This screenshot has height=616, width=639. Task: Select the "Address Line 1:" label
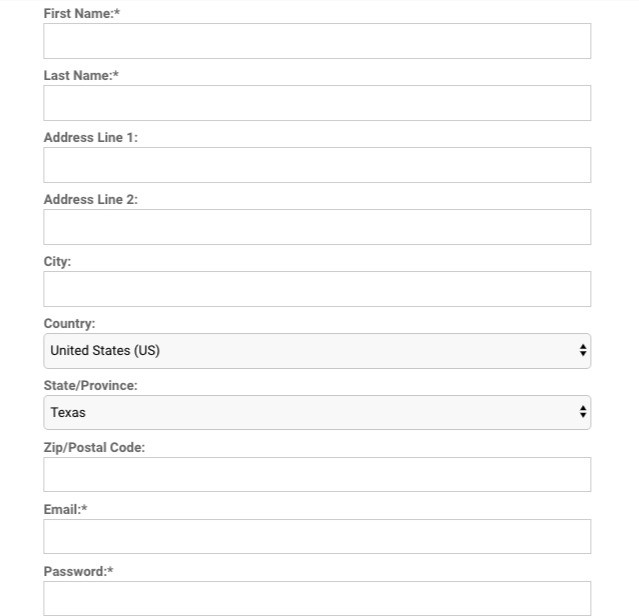point(90,138)
